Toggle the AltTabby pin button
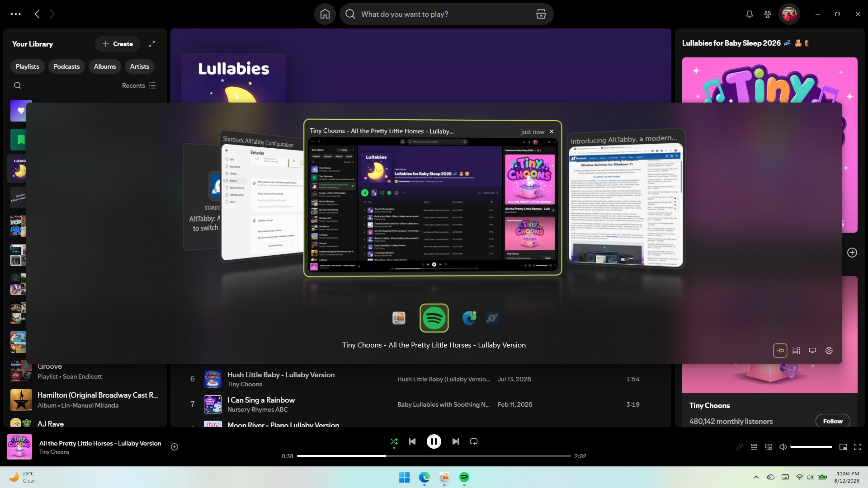This screenshot has height=488, width=868. point(780,351)
